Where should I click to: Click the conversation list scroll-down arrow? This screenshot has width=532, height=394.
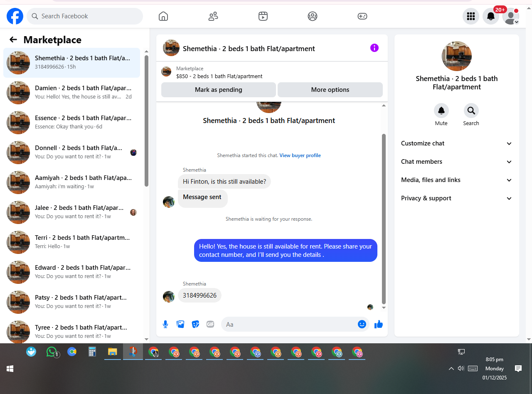146,339
